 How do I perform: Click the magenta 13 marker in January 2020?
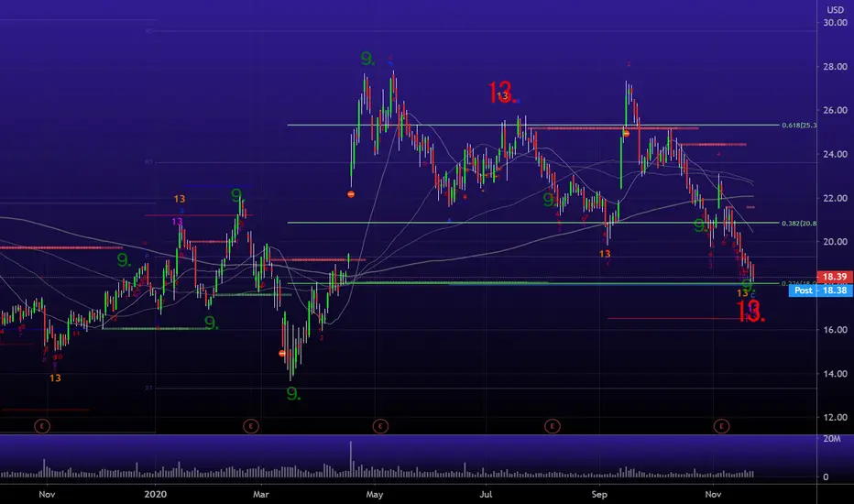pos(177,222)
